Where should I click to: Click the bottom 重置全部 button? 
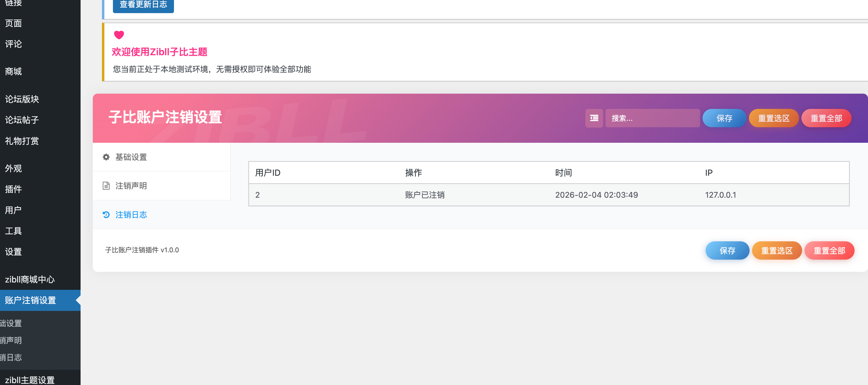pos(829,250)
